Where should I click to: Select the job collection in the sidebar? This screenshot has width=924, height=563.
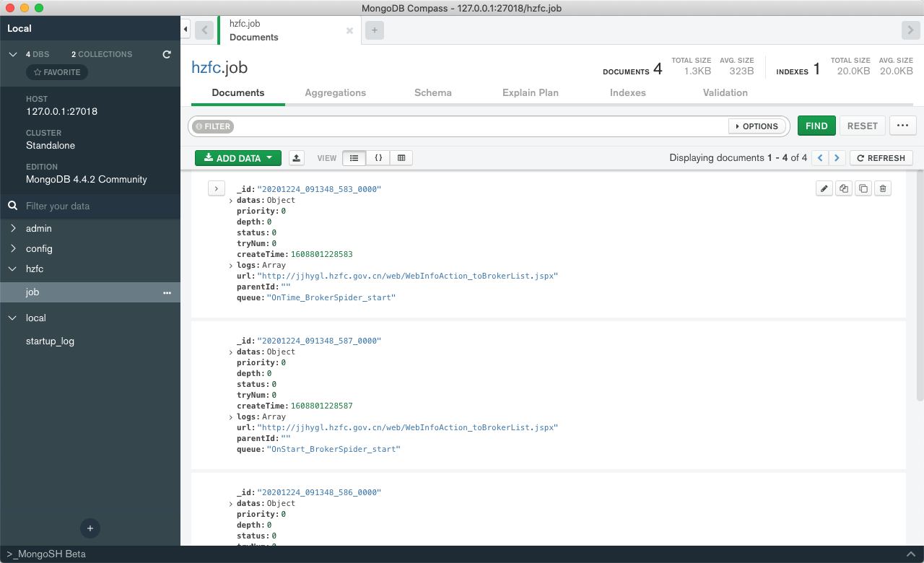pyautogui.click(x=90, y=292)
